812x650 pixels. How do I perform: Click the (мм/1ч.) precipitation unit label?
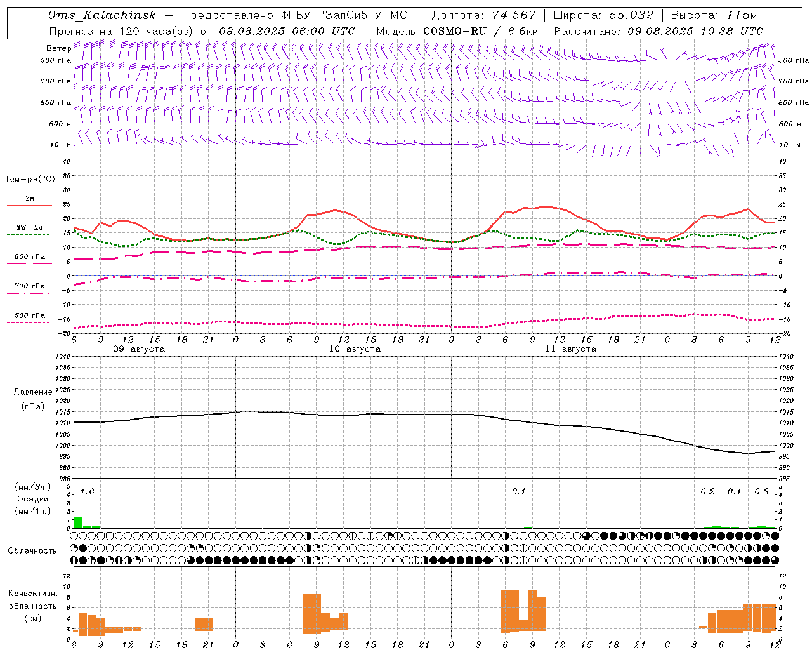click(33, 510)
